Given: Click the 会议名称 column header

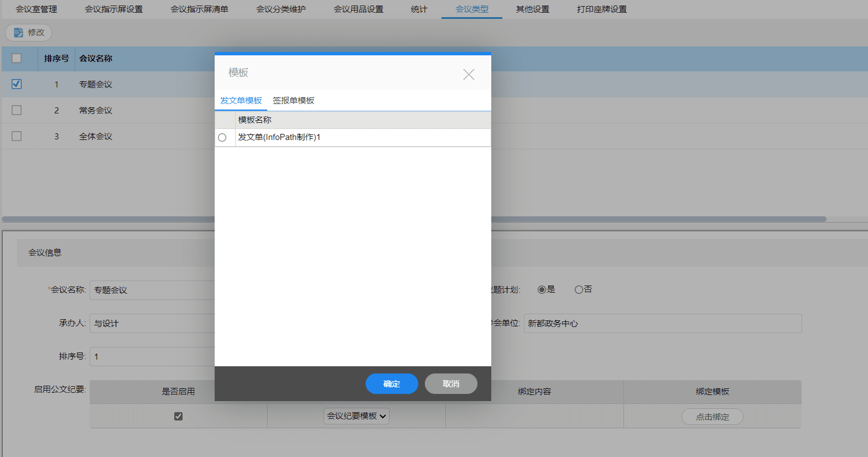Looking at the screenshot, I should pyautogui.click(x=96, y=58).
